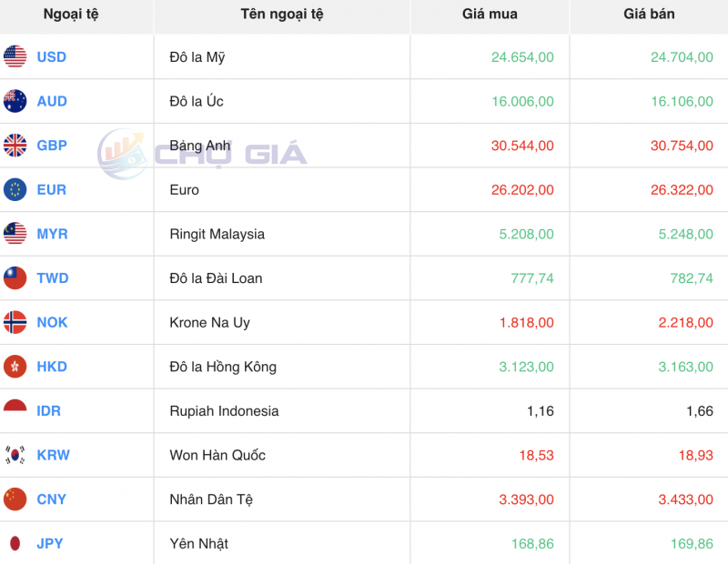The image size is (728, 564).
Task: Click the CNY Chinese flag icon
Action: click(15, 499)
